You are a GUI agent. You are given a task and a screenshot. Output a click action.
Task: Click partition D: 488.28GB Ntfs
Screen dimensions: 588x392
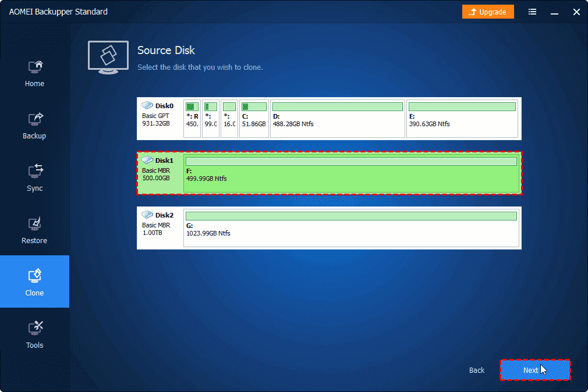[x=338, y=119]
